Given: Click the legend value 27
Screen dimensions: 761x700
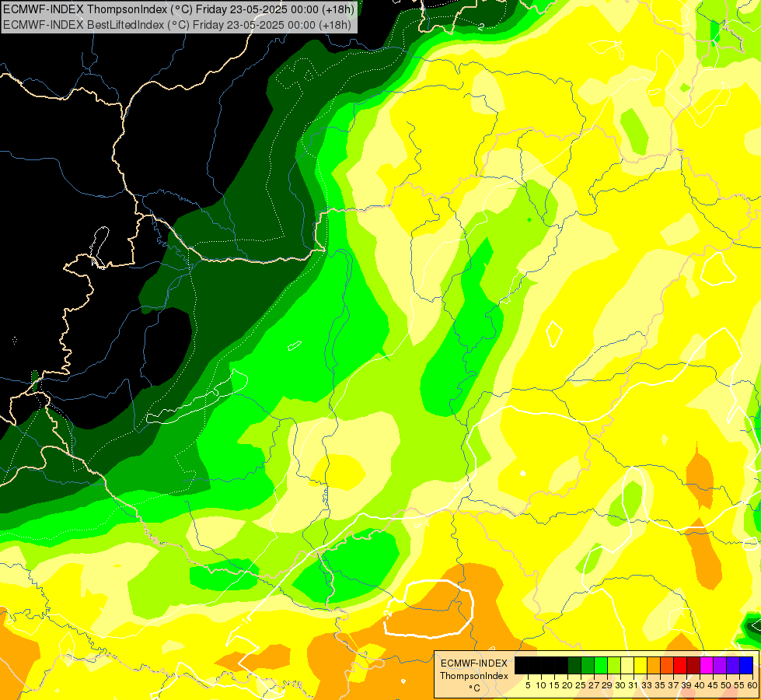Looking at the screenshot, I should point(594,685).
